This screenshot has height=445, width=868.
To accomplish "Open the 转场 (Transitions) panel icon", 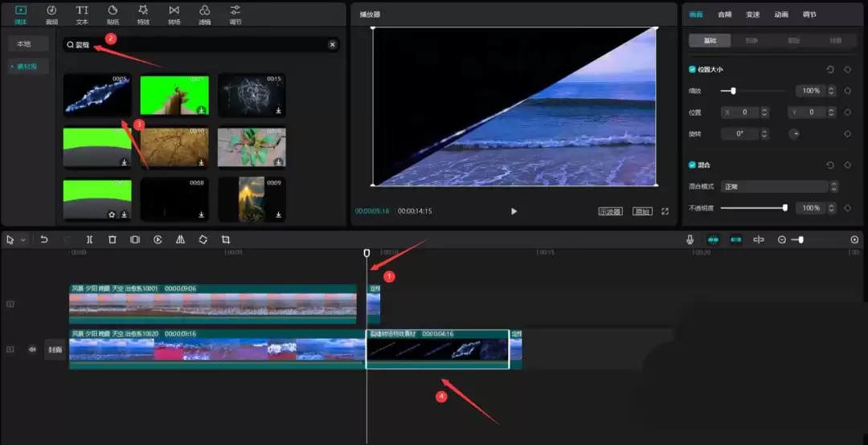I will 174,14.
